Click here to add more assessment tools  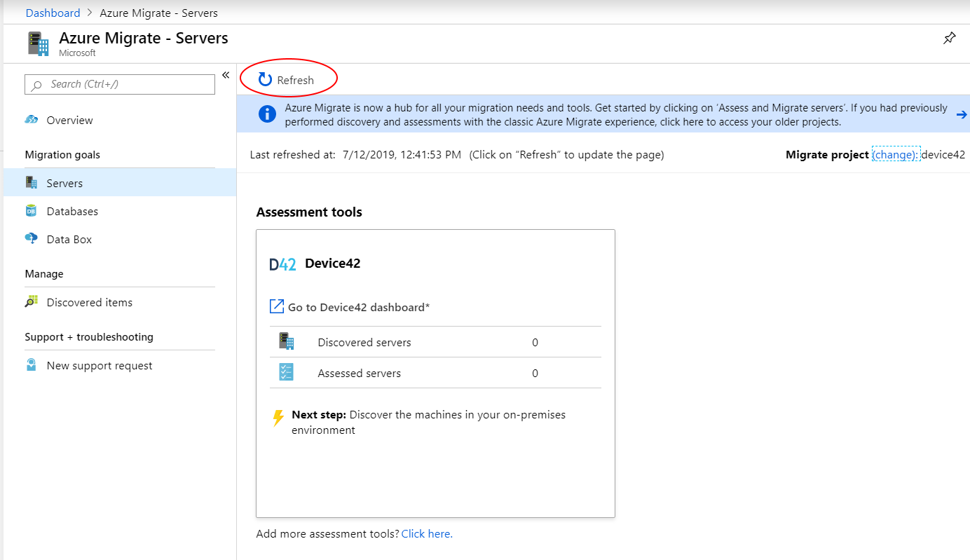pos(425,533)
